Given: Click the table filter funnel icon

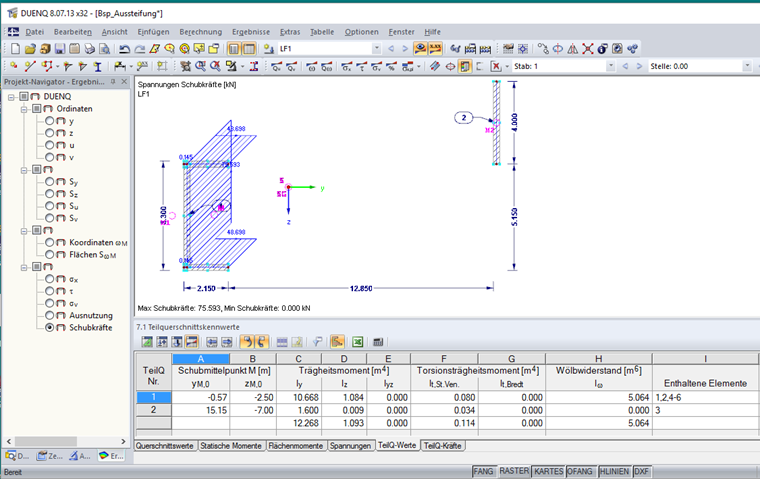Looking at the screenshot, I should tap(317, 342).
